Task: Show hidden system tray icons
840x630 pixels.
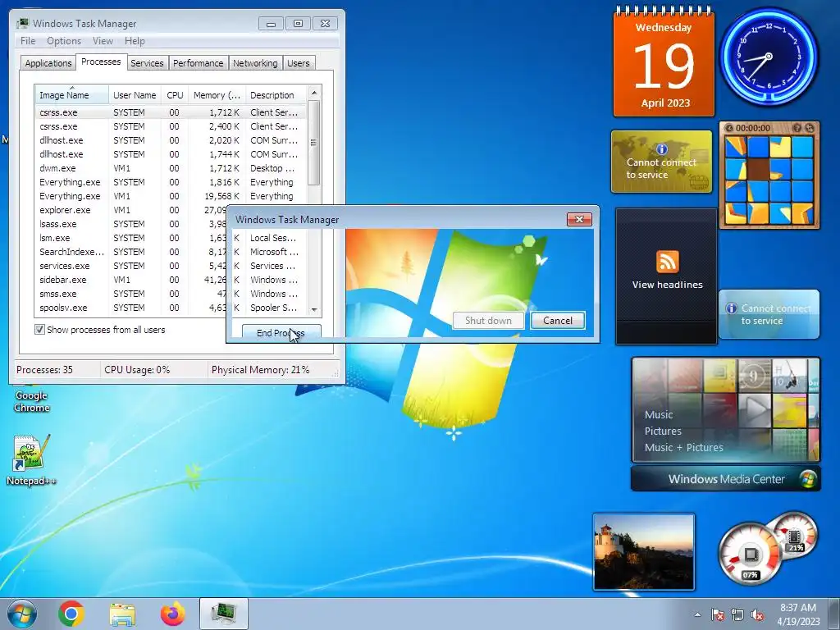Action: click(x=697, y=614)
